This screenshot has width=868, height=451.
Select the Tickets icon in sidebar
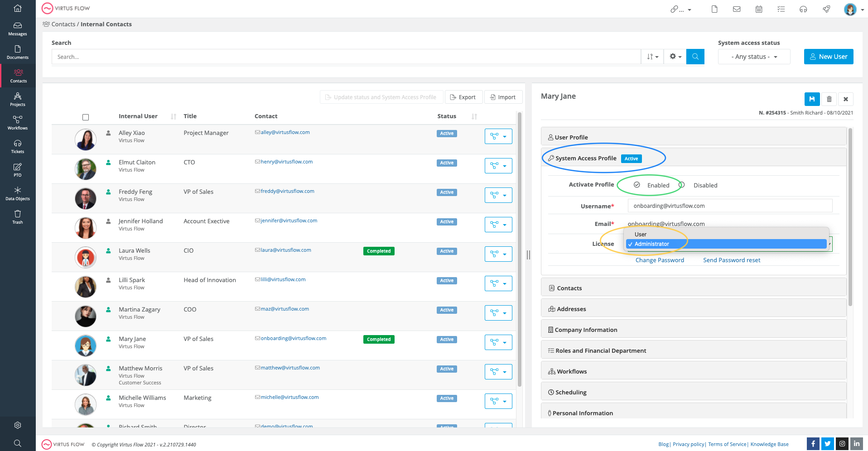coord(17,146)
